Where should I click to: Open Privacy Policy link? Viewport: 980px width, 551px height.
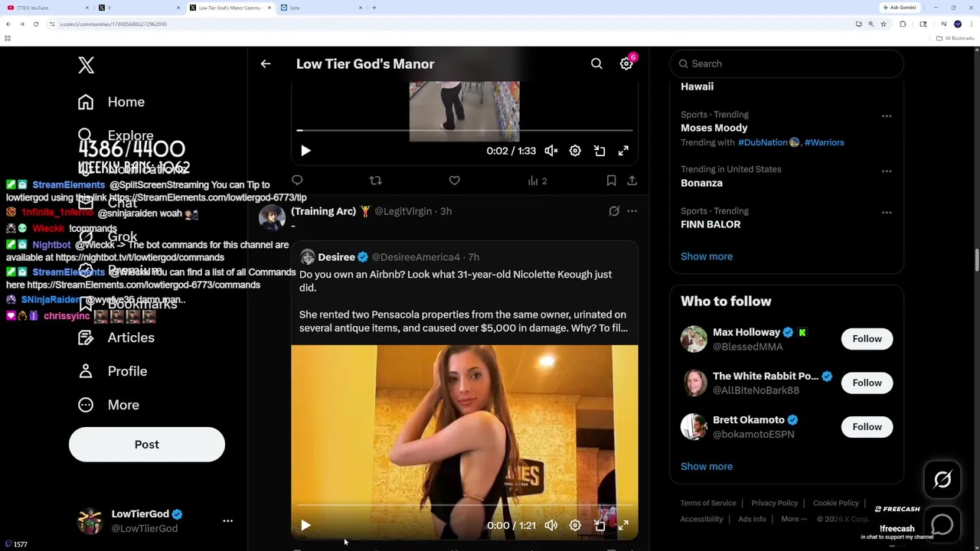774,504
